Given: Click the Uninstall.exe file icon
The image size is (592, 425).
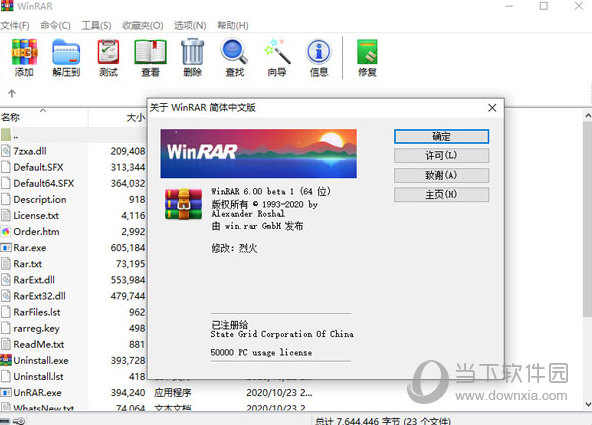Looking at the screenshot, I should (x=6, y=360).
